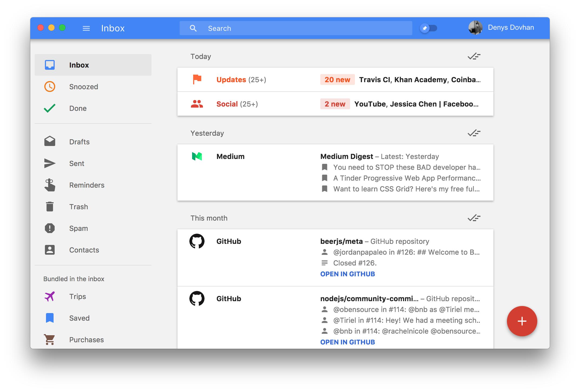Click the Done checkmark icon
Viewport: 580px width, 392px height.
[50, 108]
